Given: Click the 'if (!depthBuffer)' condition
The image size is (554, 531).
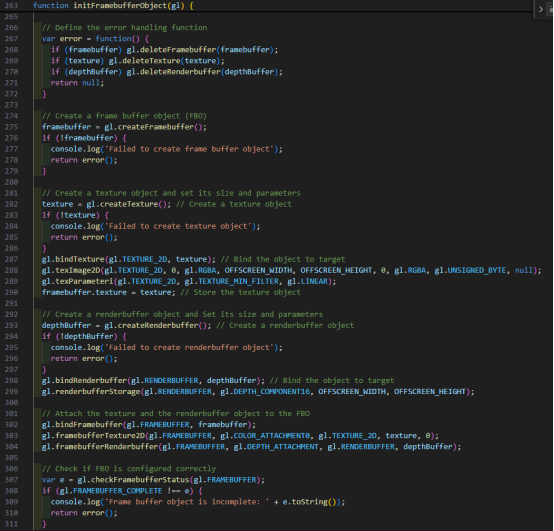Looking at the screenshot, I should [x=79, y=337].
